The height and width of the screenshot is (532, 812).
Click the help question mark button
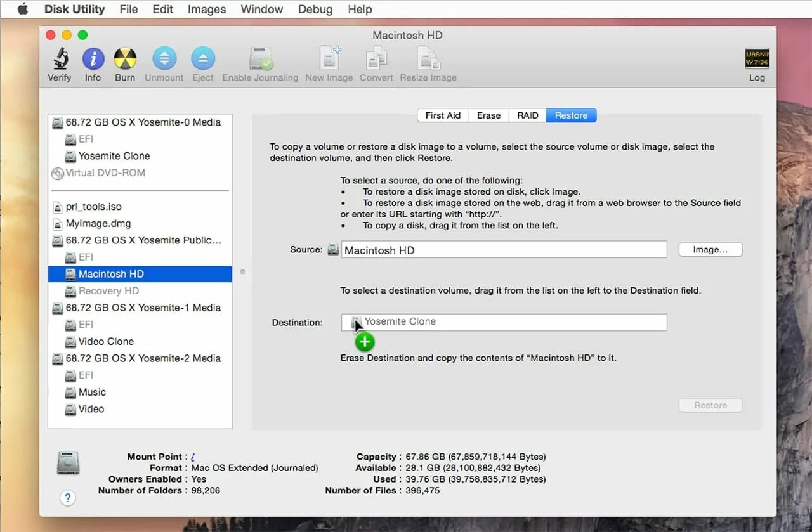pyautogui.click(x=68, y=498)
